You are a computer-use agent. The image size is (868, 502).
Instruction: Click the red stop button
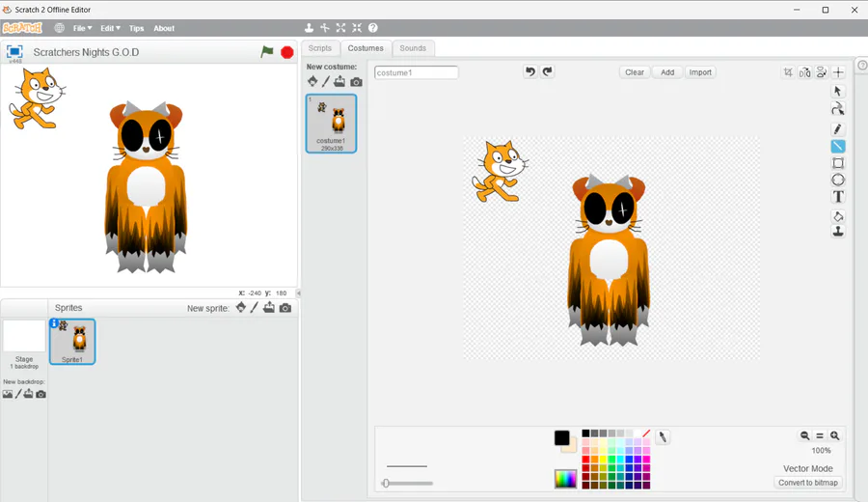coord(286,52)
